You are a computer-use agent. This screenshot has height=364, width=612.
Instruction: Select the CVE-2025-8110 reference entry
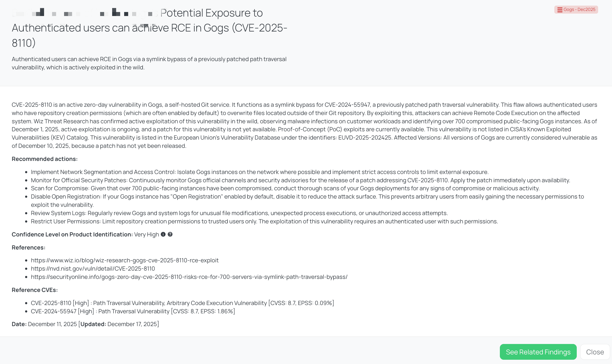pyautogui.click(x=183, y=303)
